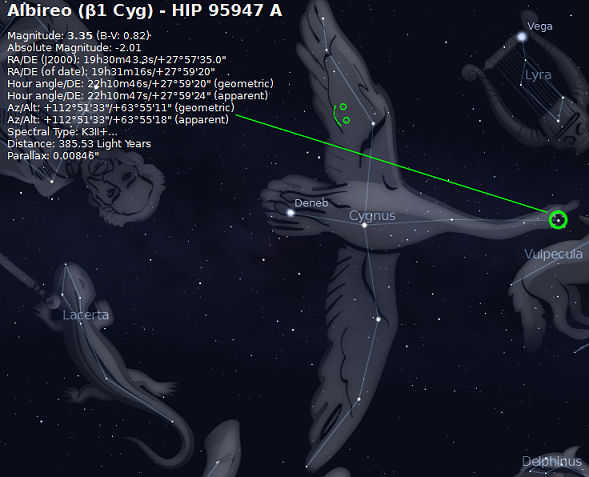Click the upper green circle marker on the wing
Viewport: 589px width, 477px height.
tap(343, 107)
